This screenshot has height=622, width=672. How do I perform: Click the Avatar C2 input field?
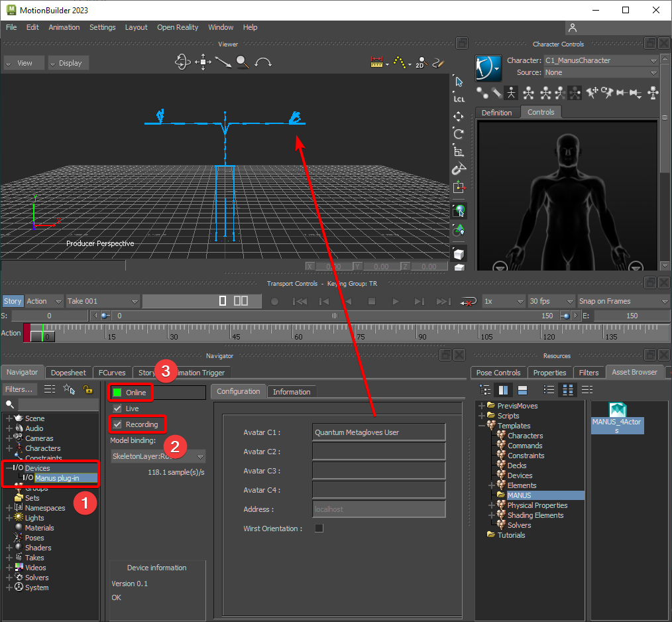pyautogui.click(x=378, y=452)
